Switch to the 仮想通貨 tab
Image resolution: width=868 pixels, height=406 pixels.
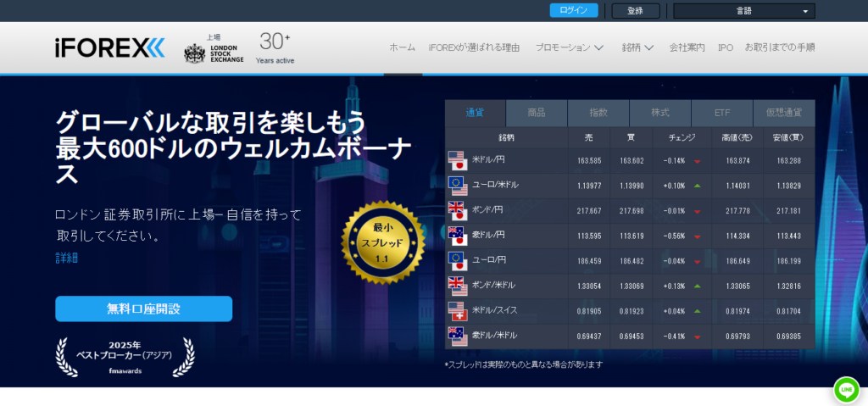point(784,113)
